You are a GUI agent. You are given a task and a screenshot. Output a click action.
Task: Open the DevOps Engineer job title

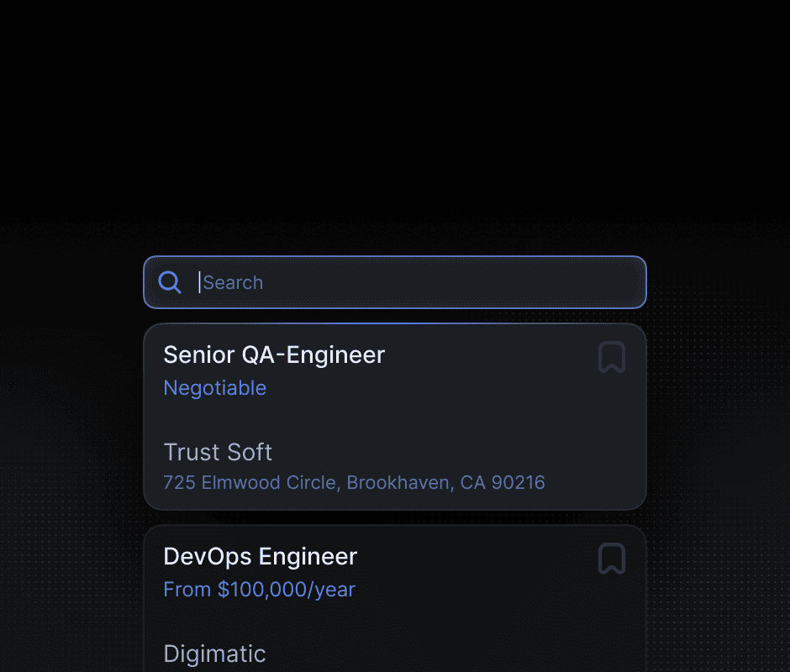click(x=261, y=557)
